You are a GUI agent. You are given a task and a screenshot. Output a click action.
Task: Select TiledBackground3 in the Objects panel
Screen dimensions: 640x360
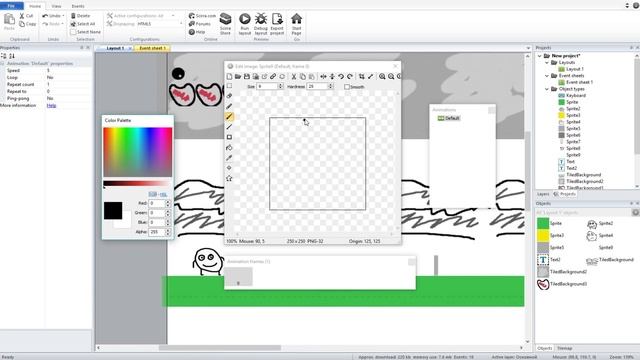(562, 284)
